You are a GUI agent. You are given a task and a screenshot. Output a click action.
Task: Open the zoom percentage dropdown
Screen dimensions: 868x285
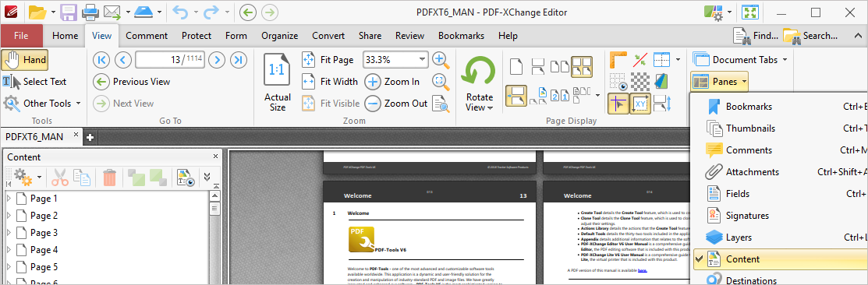point(423,59)
